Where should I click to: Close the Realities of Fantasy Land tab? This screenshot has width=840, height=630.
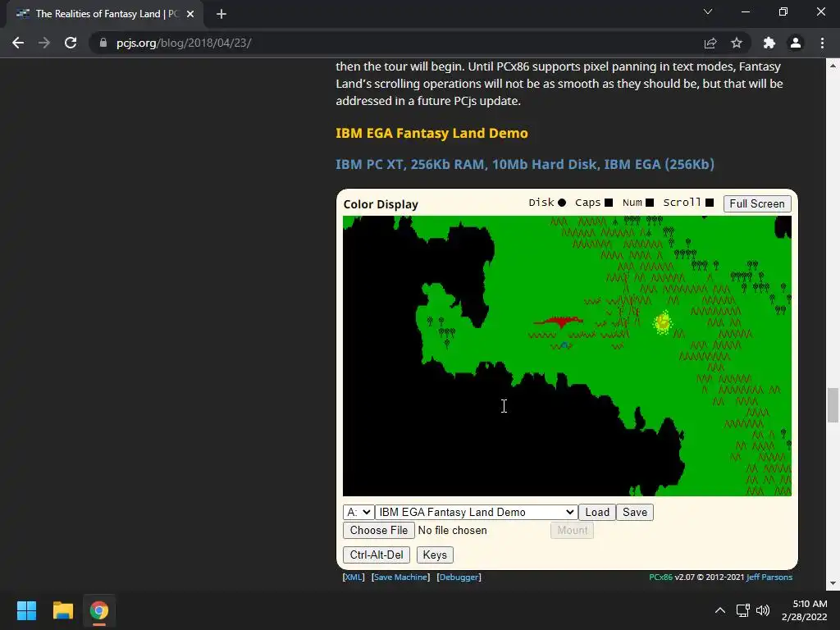[190, 14]
